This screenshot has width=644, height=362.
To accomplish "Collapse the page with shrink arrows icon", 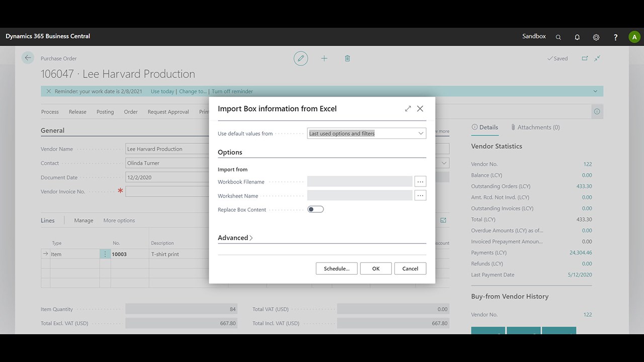I will coord(597,58).
